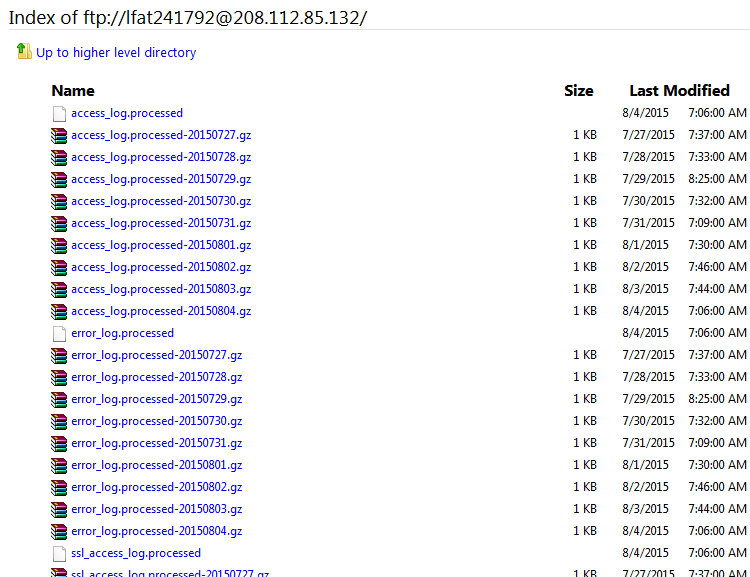
Task: Click the 7:06:00 AM time for ssl_access_log.processed
Action: tap(717, 553)
